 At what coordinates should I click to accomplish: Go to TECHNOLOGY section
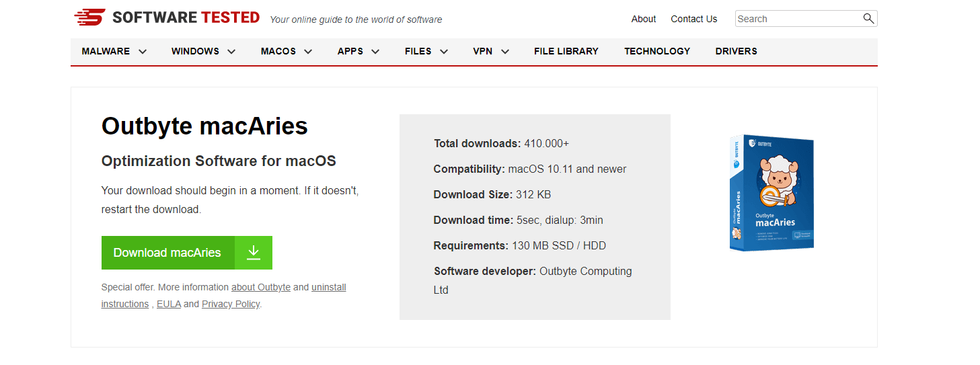pos(657,51)
